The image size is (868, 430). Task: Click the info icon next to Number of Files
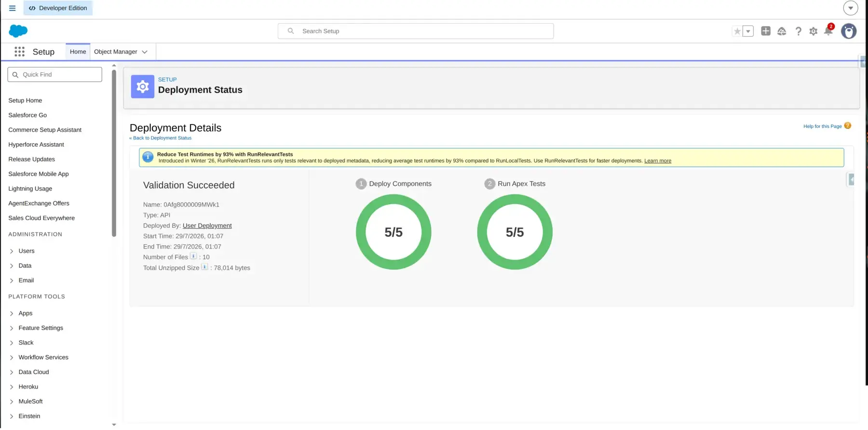point(193,256)
